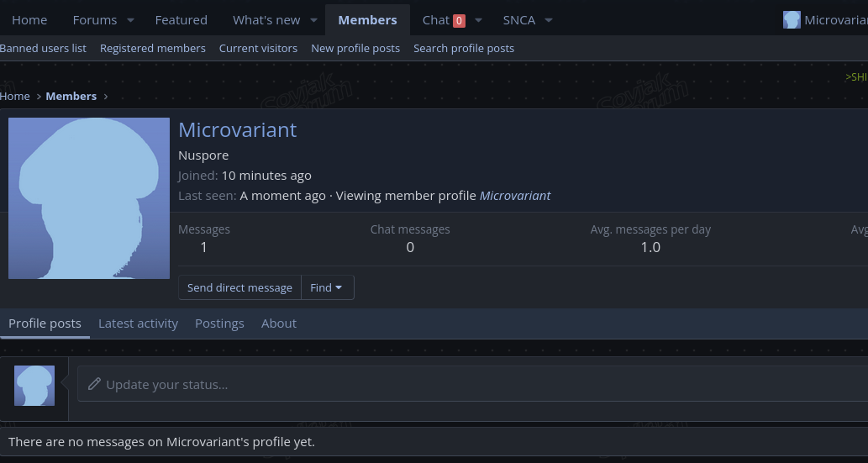The width and height of the screenshot is (868, 463).
Task: View Current visitors link
Action: click(x=258, y=49)
